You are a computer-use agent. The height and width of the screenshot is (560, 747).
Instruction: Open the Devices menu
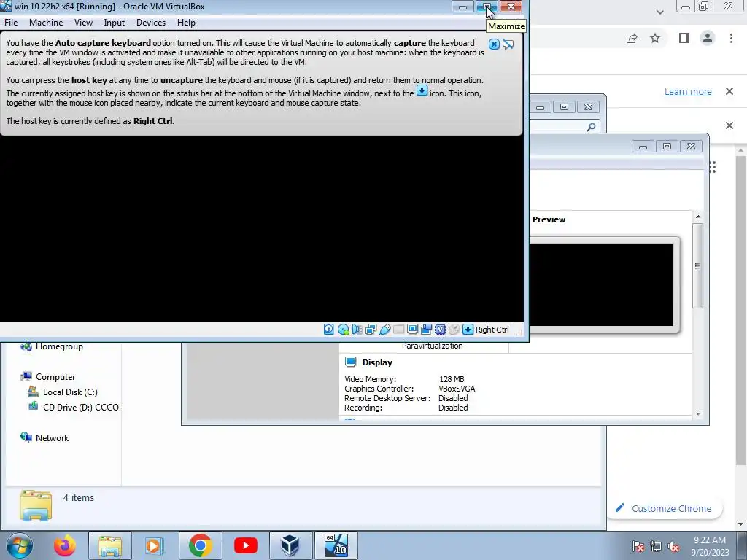point(151,23)
